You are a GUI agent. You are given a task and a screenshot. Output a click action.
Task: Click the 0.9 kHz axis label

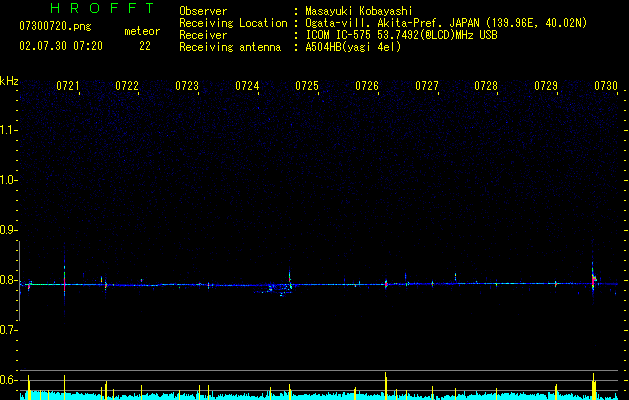click(8, 230)
